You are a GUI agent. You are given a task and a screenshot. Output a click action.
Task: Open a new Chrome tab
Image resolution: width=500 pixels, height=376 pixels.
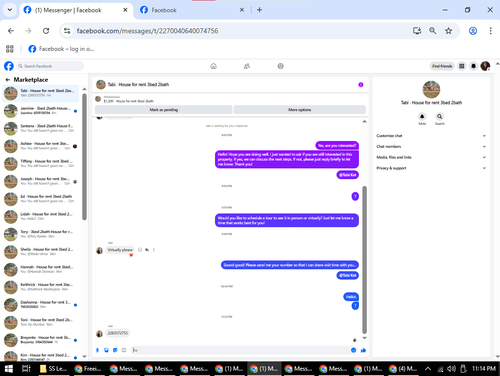click(259, 10)
